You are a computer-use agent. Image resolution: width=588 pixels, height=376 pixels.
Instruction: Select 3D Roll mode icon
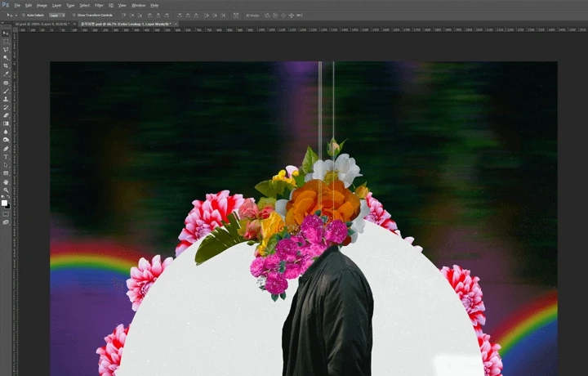click(x=275, y=16)
